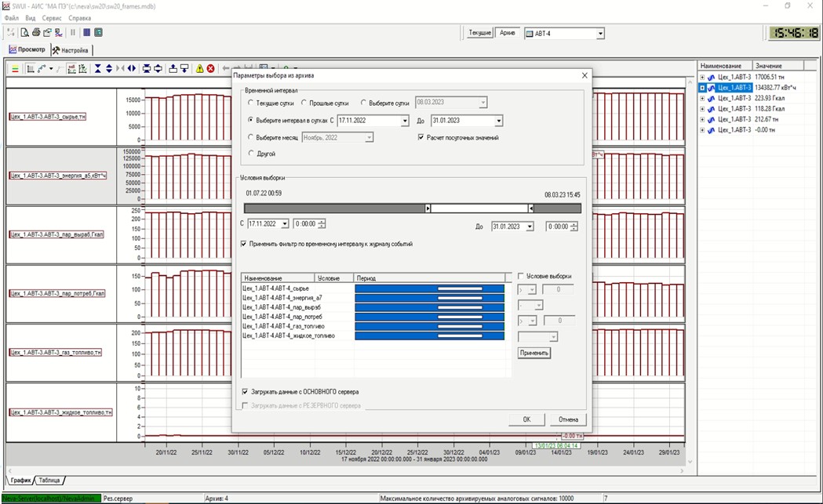Toggle 'Расчет посуточных значений' checkbox
Viewport: 823px width, 504px height.
(x=421, y=137)
